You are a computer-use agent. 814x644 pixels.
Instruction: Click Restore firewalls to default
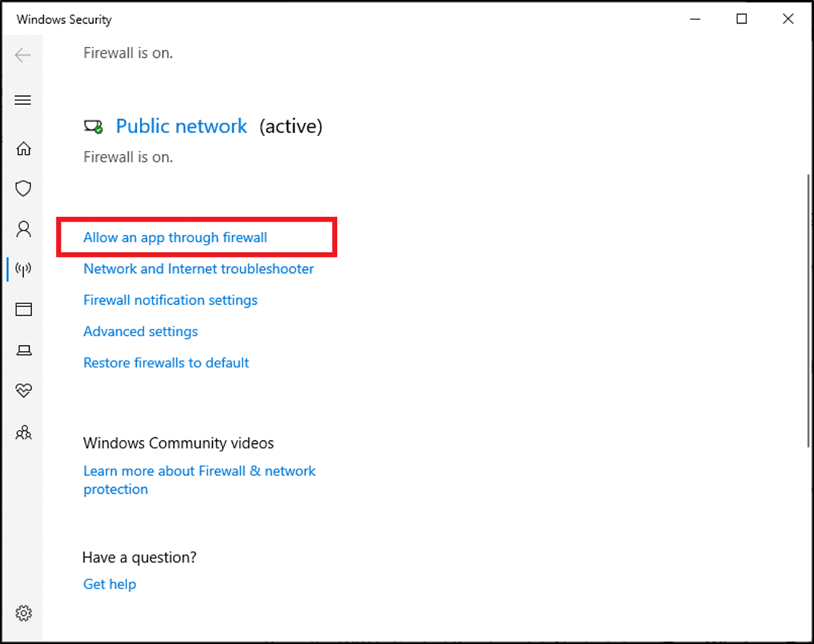166,363
